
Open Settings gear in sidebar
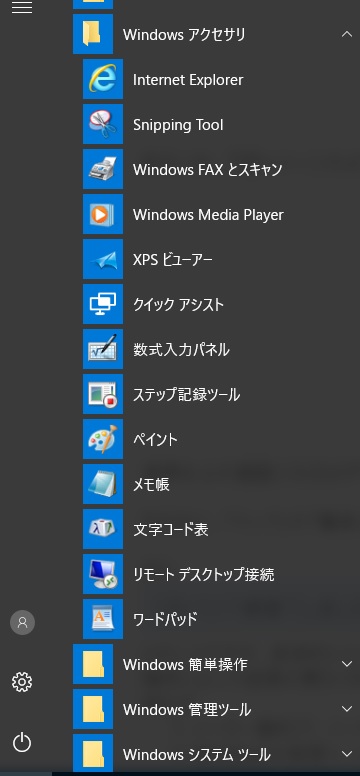(22, 682)
